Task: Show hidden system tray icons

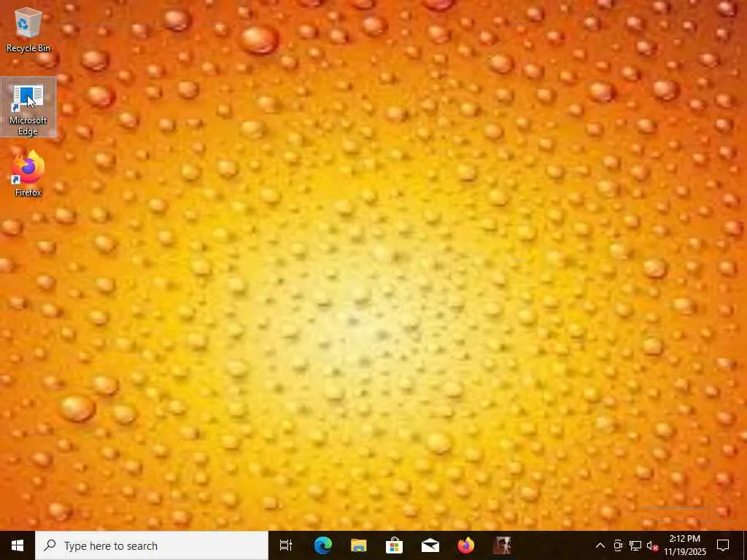Action: click(x=600, y=545)
